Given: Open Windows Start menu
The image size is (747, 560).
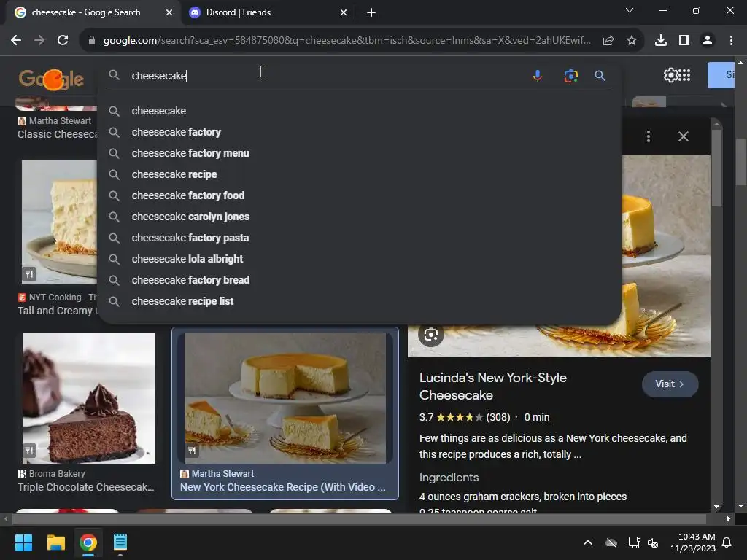Looking at the screenshot, I should [23, 542].
